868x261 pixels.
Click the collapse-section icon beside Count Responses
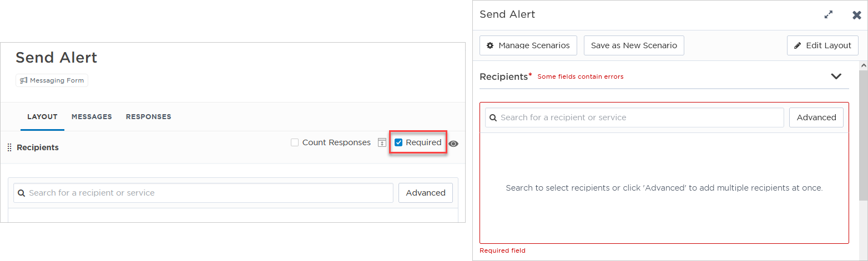tap(382, 142)
